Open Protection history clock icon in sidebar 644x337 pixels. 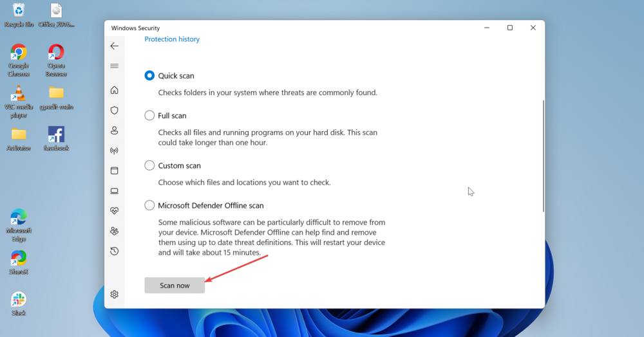[x=115, y=251]
